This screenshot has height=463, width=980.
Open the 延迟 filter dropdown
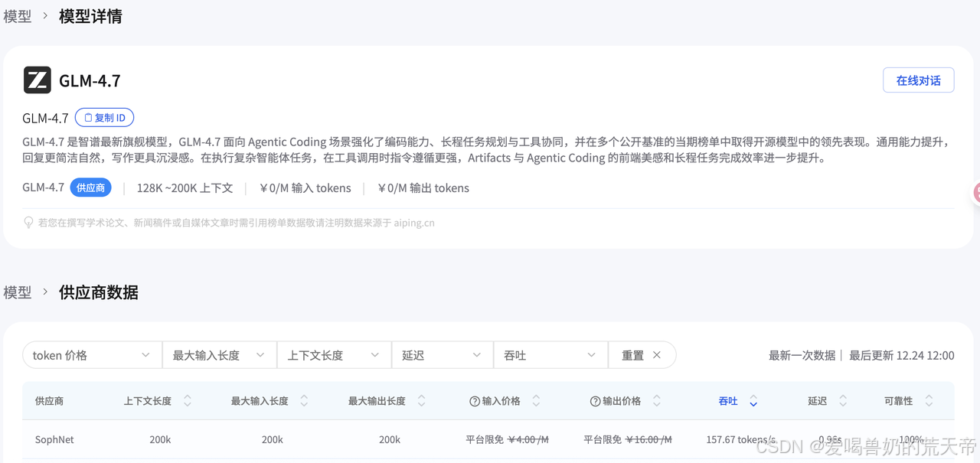click(x=442, y=355)
